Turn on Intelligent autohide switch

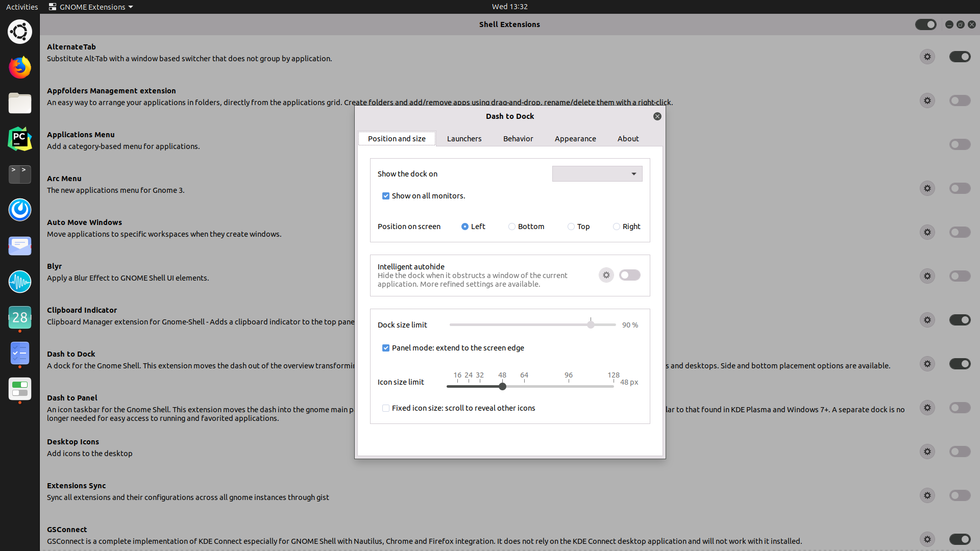(x=629, y=275)
